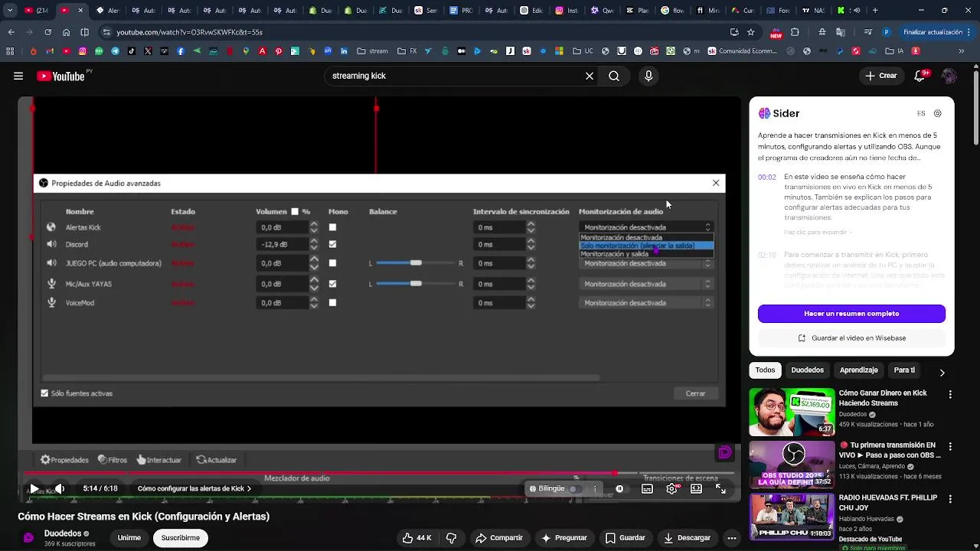Click the Compartir button
The width and height of the screenshot is (980, 551).
(498, 538)
